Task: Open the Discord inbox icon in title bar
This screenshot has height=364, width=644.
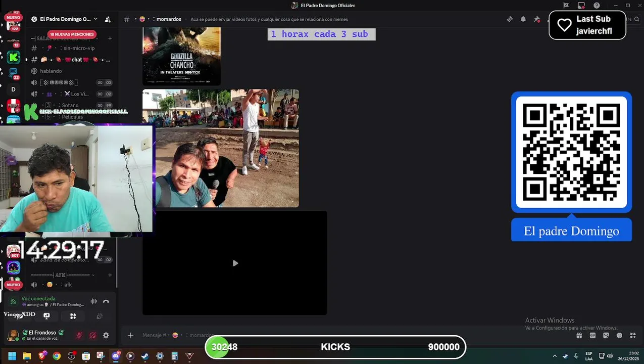Action: click(581, 6)
